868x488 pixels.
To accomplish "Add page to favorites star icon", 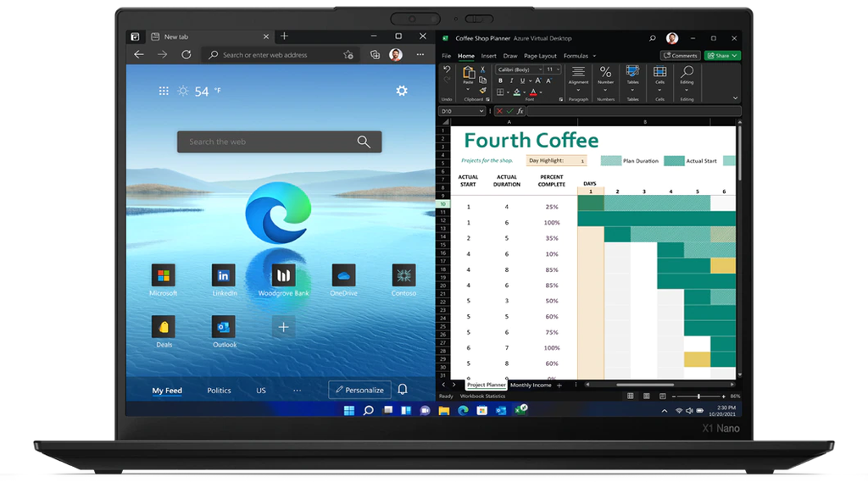I will click(348, 55).
